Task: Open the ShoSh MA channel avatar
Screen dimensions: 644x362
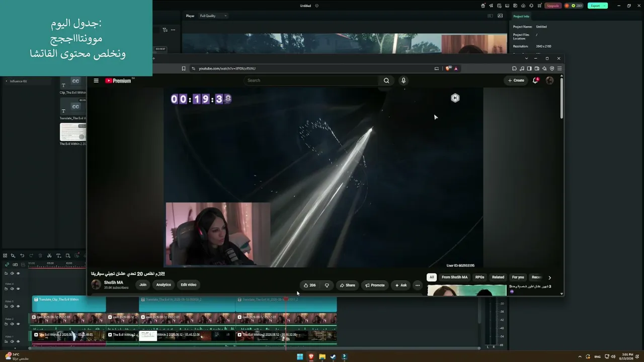Action: coord(96,285)
